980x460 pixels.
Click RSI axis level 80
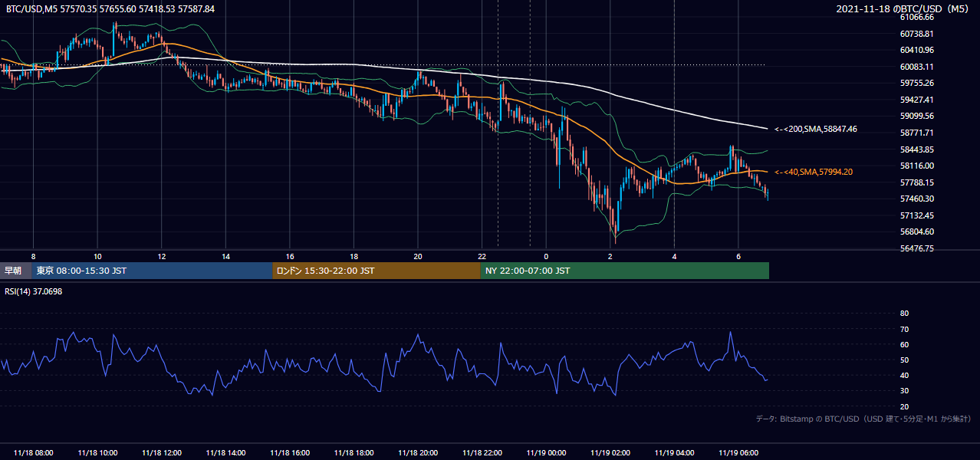pos(904,314)
